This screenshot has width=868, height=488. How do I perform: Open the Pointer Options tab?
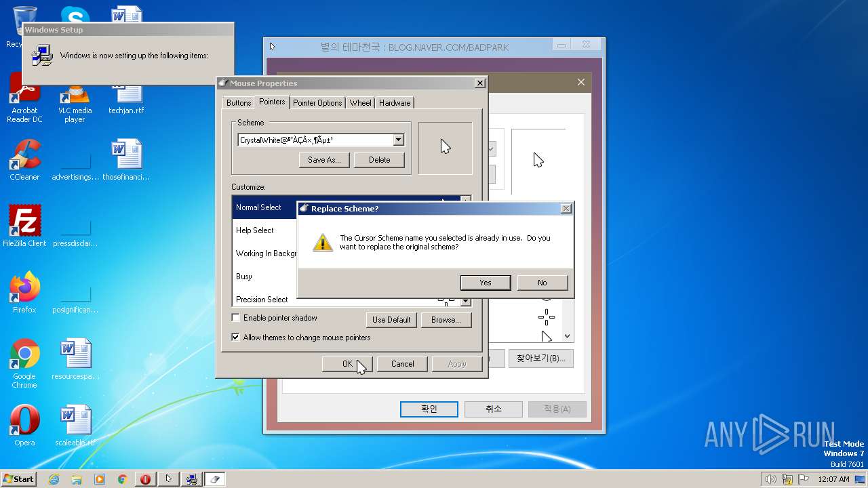pos(317,103)
